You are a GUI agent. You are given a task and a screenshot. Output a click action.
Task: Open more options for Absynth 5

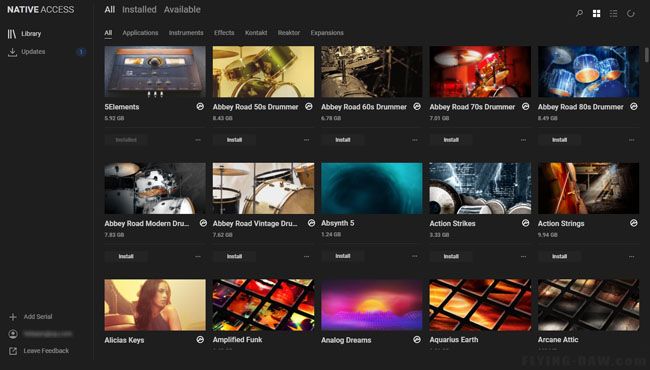coord(415,256)
